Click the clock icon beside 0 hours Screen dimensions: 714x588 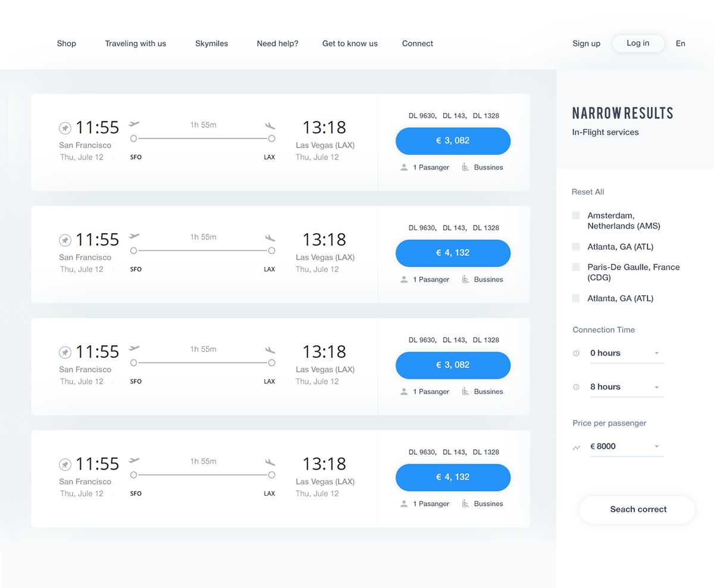pos(576,354)
